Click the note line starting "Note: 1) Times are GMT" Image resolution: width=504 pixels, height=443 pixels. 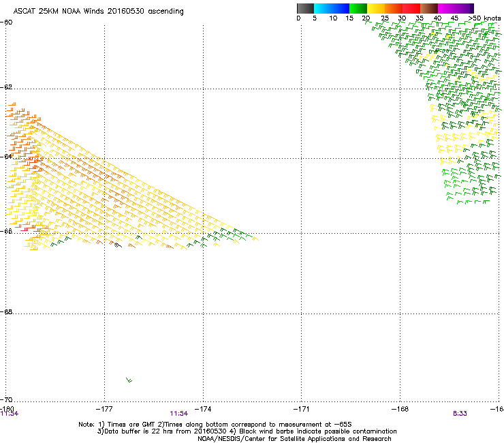[215, 425]
